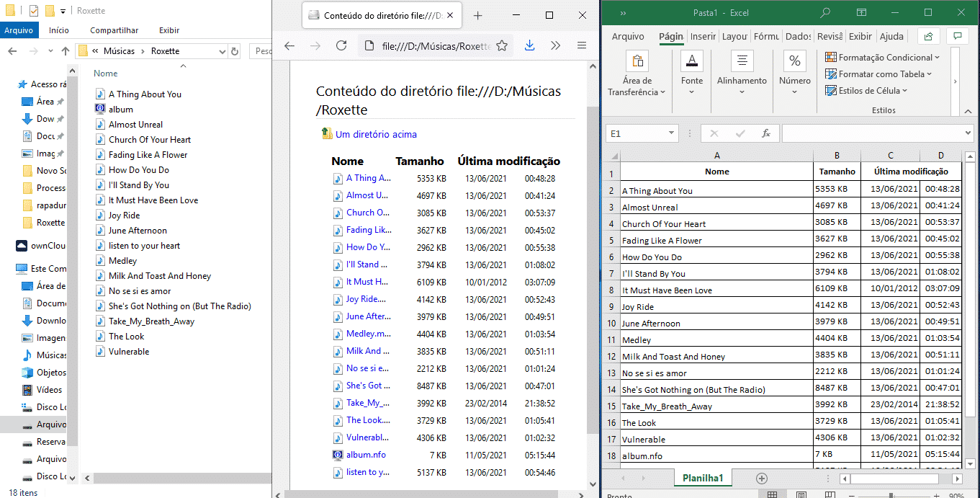
Task: Go up one folder in File Explorer
Action: click(x=66, y=50)
